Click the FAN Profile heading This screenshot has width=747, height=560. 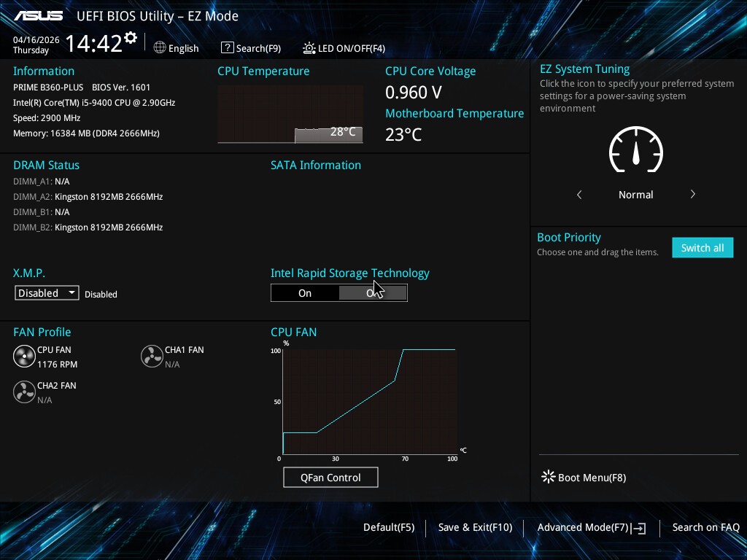(42, 332)
